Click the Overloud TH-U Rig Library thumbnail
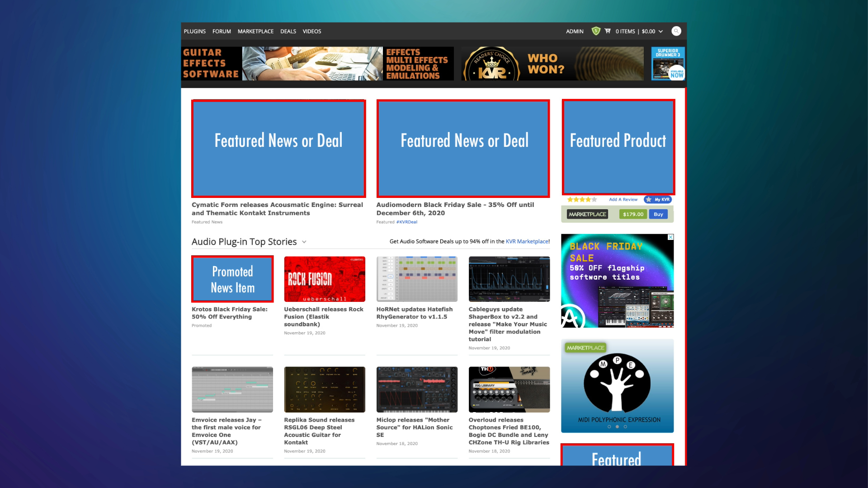This screenshot has width=868, height=488. (509, 389)
